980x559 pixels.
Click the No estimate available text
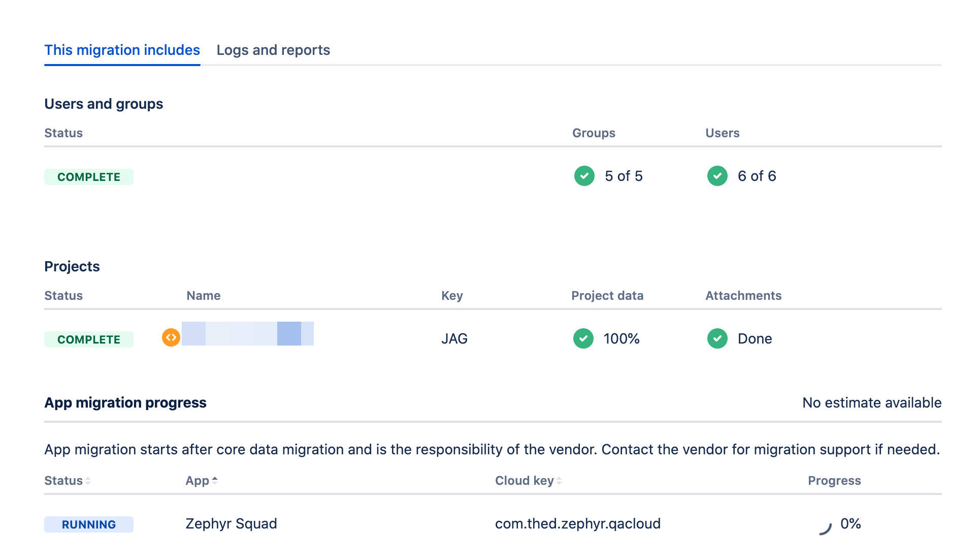871,402
